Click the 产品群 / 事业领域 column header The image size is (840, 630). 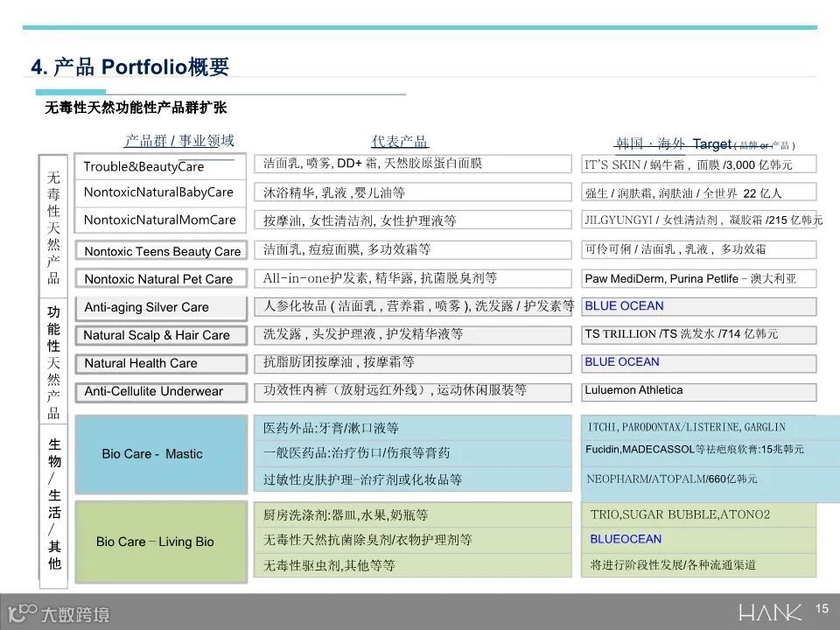pos(179,141)
